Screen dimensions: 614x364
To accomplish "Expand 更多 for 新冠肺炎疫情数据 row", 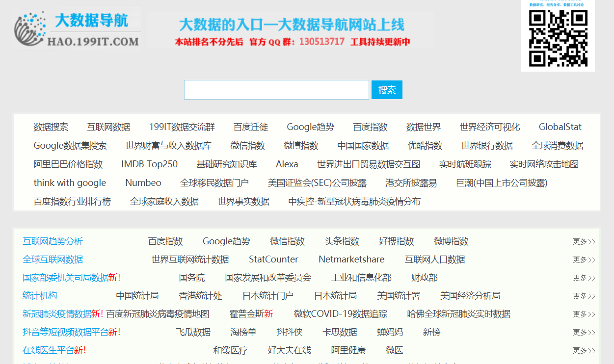I will (x=584, y=314).
